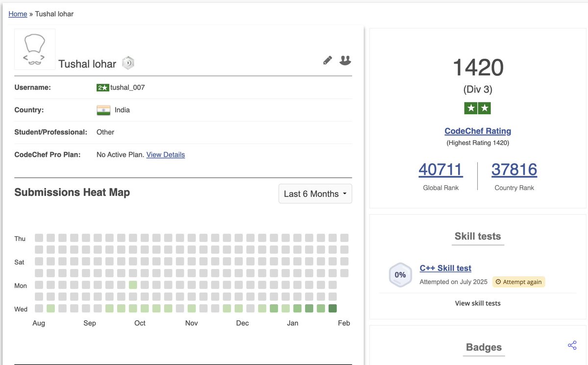The image size is (588, 365).
Task: Click the darkest green Wednesday cell near Feb
Action: (x=333, y=308)
